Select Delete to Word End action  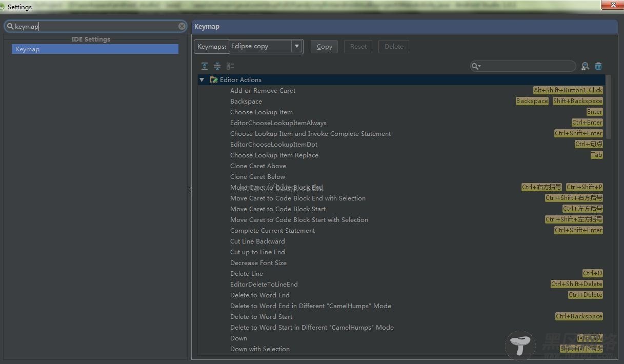click(x=260, y=295)
